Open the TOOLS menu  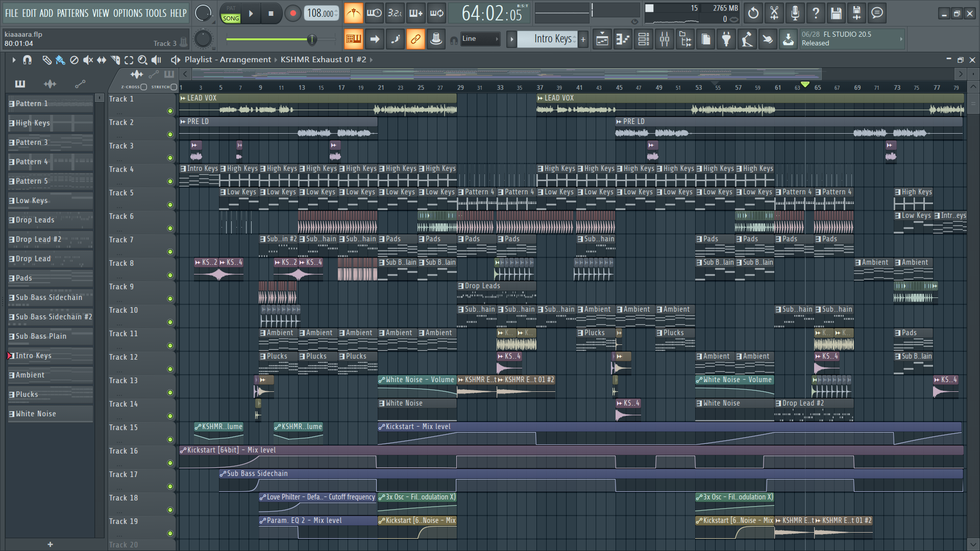tap(156, 13)
